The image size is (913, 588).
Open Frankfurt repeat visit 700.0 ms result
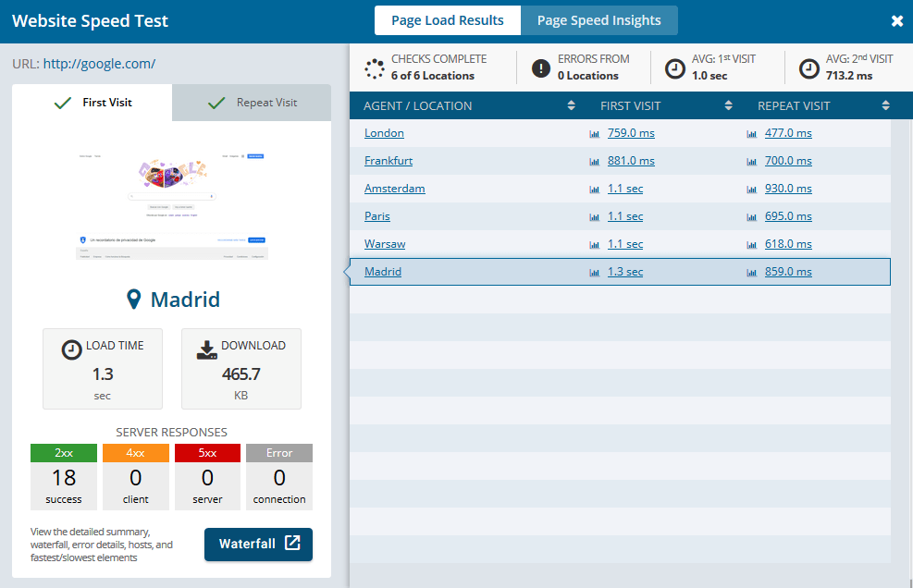[x=788, y=161]
